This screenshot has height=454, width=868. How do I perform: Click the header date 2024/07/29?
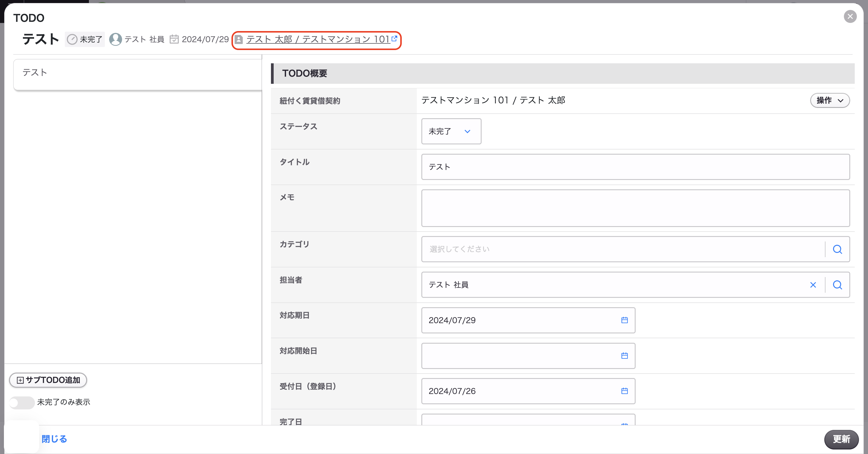click(205, 39)
